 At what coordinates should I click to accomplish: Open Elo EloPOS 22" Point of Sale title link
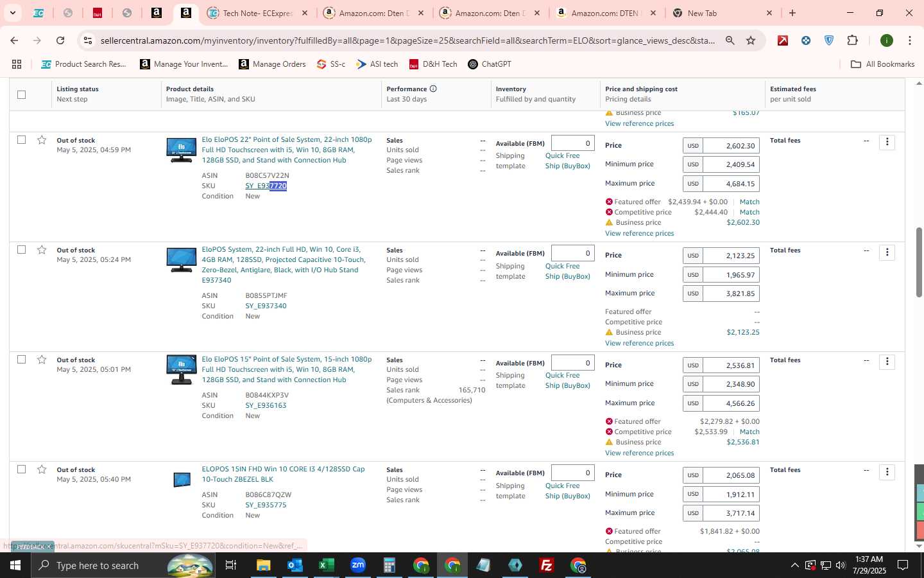click(x=287, y=150)
